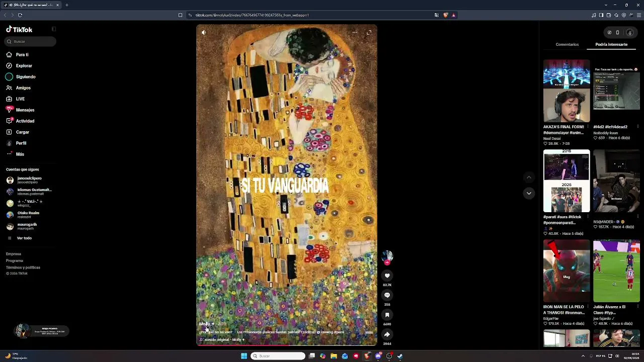Open Términos y políticas footer link
644x362 pixels.
[23, 267]
